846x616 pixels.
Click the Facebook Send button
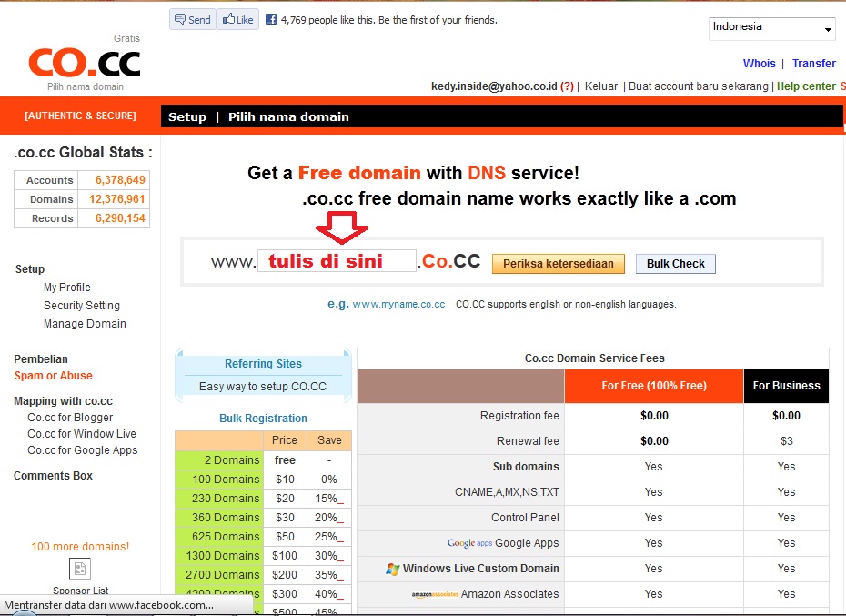193,19
